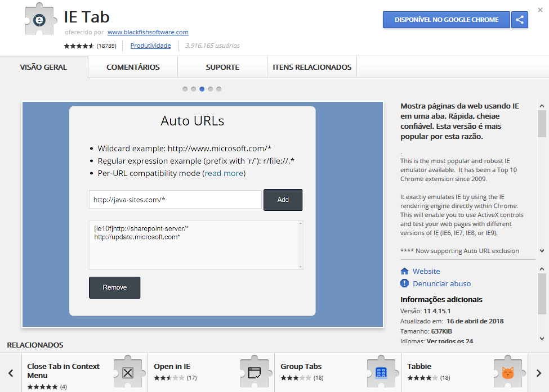The height and width of the screenshot is (392, 549).
Task: Click the Website link
Action: 426,271
